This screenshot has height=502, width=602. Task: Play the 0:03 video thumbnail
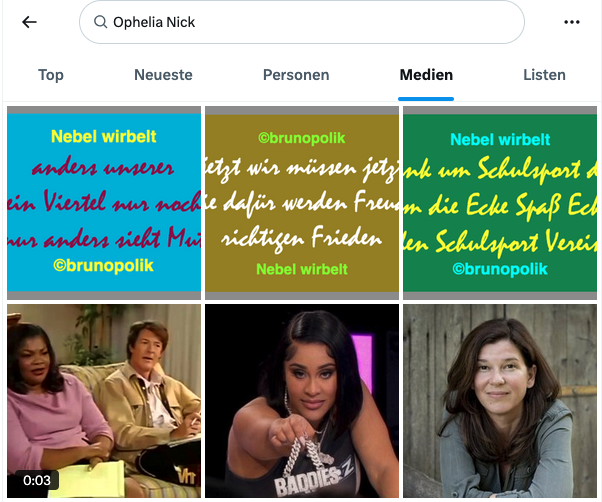(104, 401)
